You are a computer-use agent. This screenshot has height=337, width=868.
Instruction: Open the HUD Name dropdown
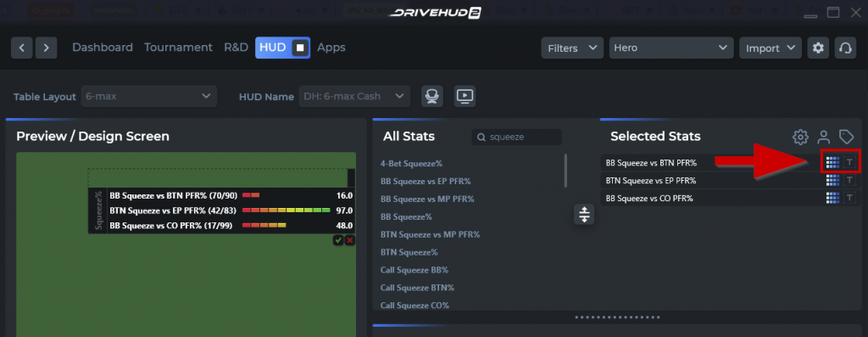tap(354, 97)
